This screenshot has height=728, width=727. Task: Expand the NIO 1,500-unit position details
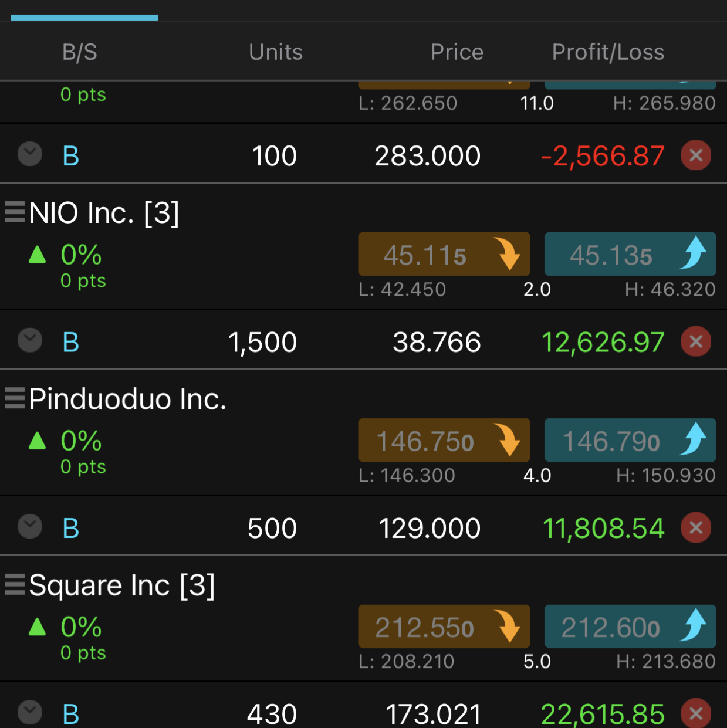coord(30,340)
